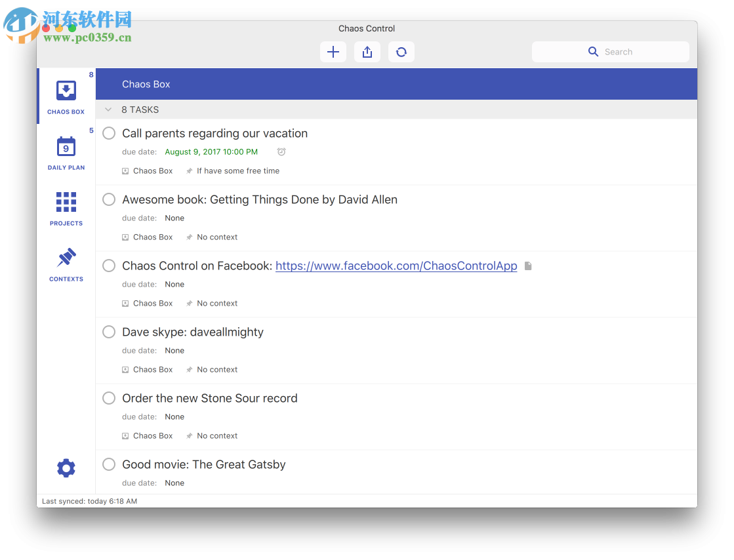Screen dimensions: 734x560
Task: Open the Contexts section
Action: tap(66, 264)
